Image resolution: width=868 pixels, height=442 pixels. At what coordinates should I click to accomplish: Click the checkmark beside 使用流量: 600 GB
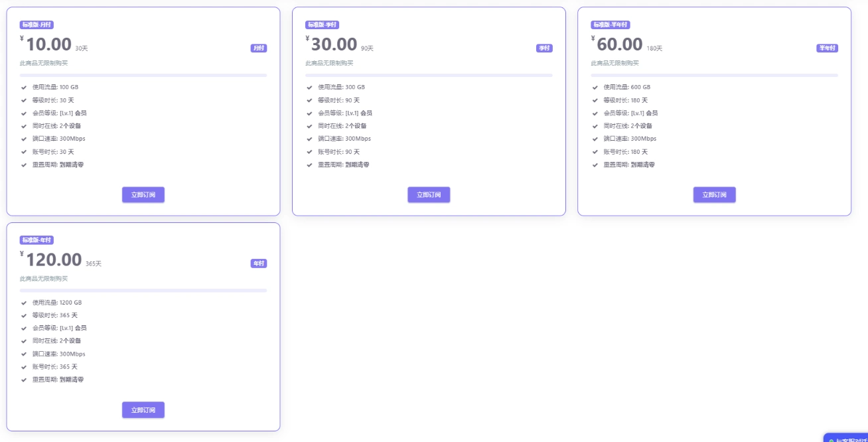(595, 87)
